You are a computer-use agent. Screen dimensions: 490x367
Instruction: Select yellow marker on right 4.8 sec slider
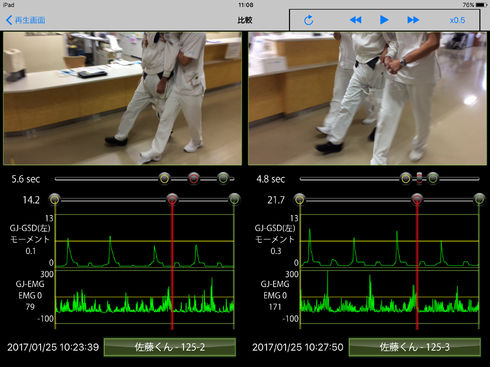[x=406, y=179]
